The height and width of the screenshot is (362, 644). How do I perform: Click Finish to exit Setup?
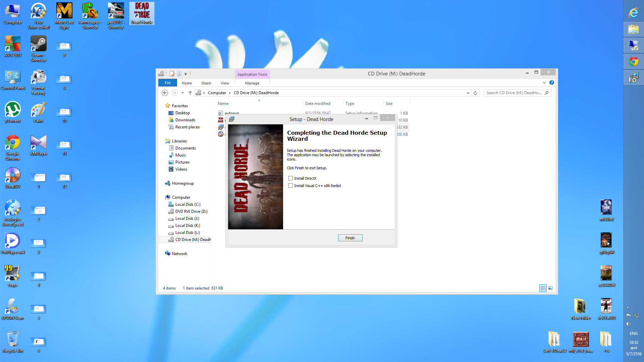point(350,238)
